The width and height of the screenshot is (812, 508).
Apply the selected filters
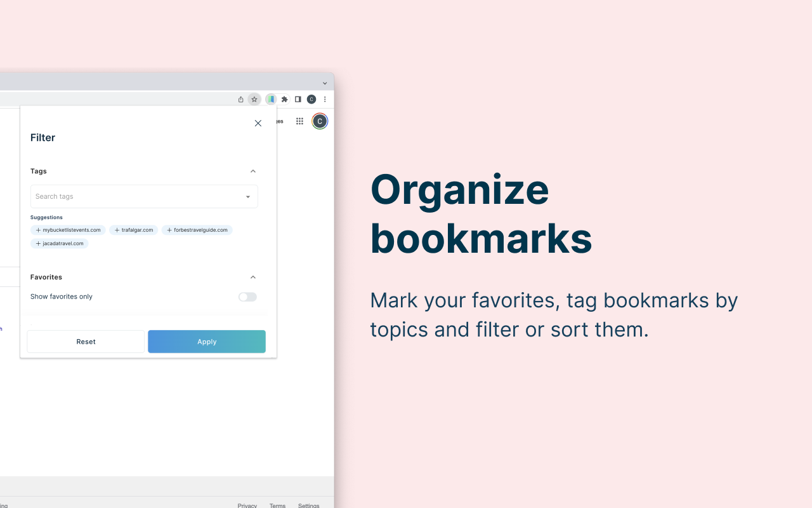(x=206, y=341)
